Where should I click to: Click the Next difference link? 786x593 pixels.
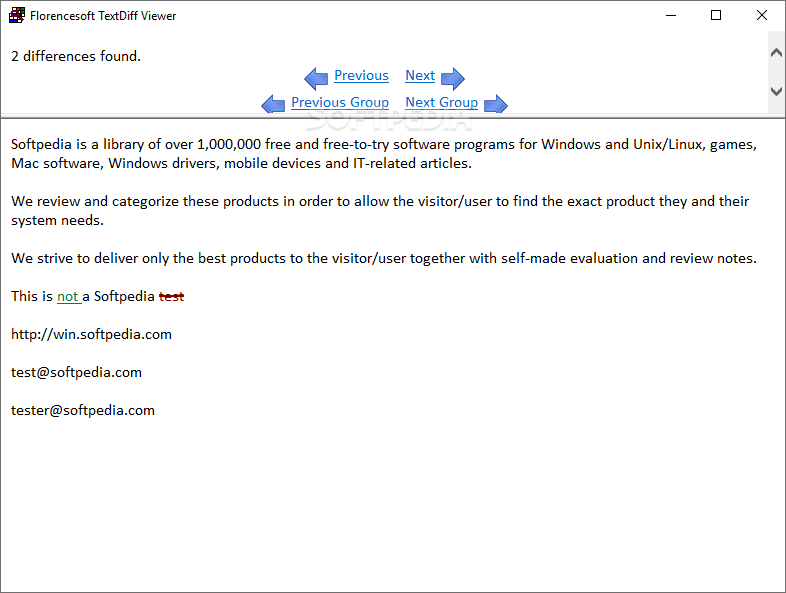(420, 76)
